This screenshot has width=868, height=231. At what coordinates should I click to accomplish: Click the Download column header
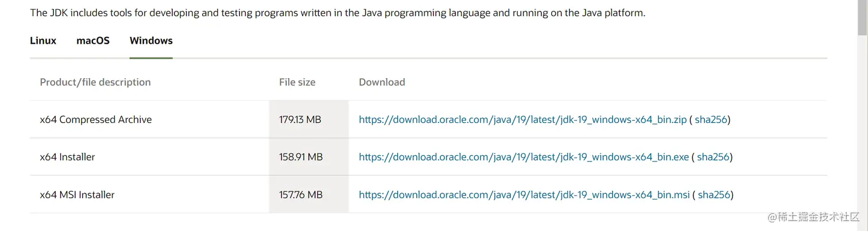click(x=382, y=82)
